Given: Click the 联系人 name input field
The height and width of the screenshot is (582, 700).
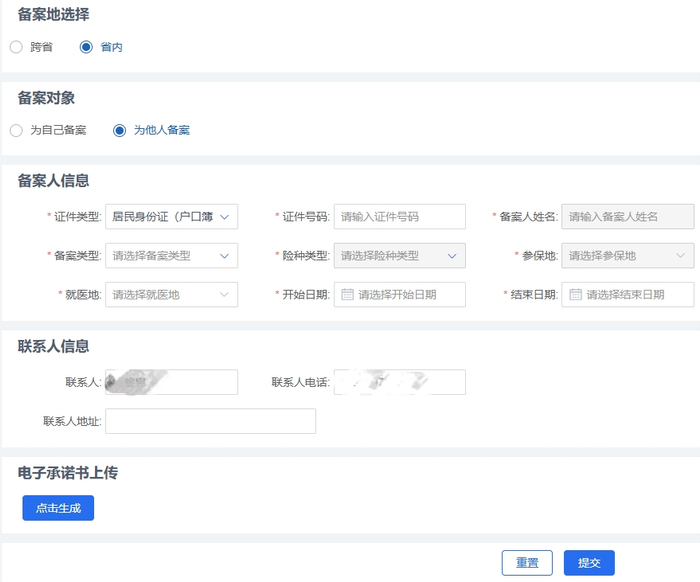Looking at the screenshot, I should 171,382.
